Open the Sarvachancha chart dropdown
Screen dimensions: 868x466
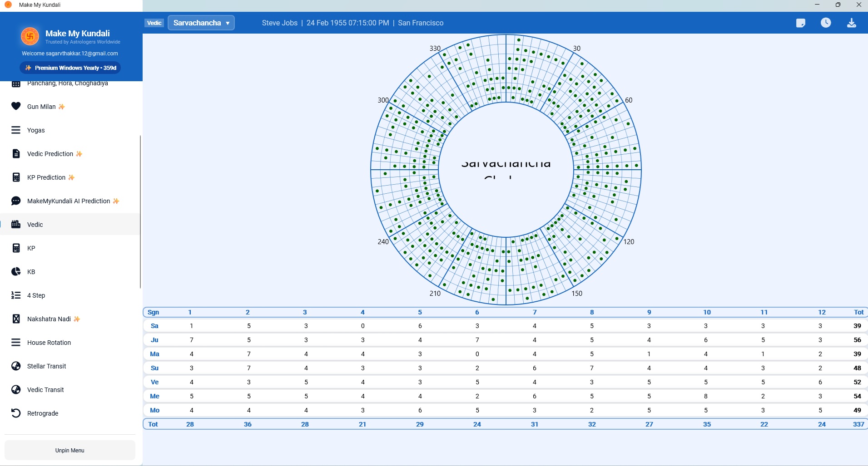[x=201, y=23]
